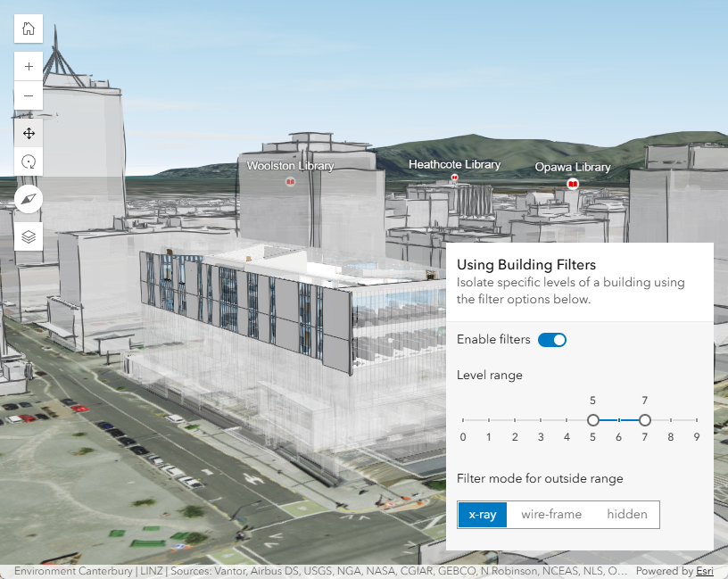The image size is (728, 579).
Task: Click the upper level range handle at 7
Action: (x=645, y=420)
